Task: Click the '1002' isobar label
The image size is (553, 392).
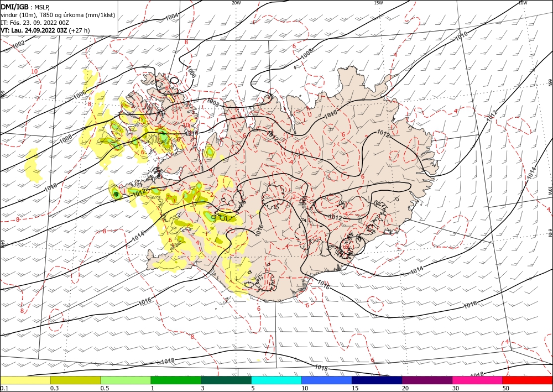Action: (x=18, y=44)
